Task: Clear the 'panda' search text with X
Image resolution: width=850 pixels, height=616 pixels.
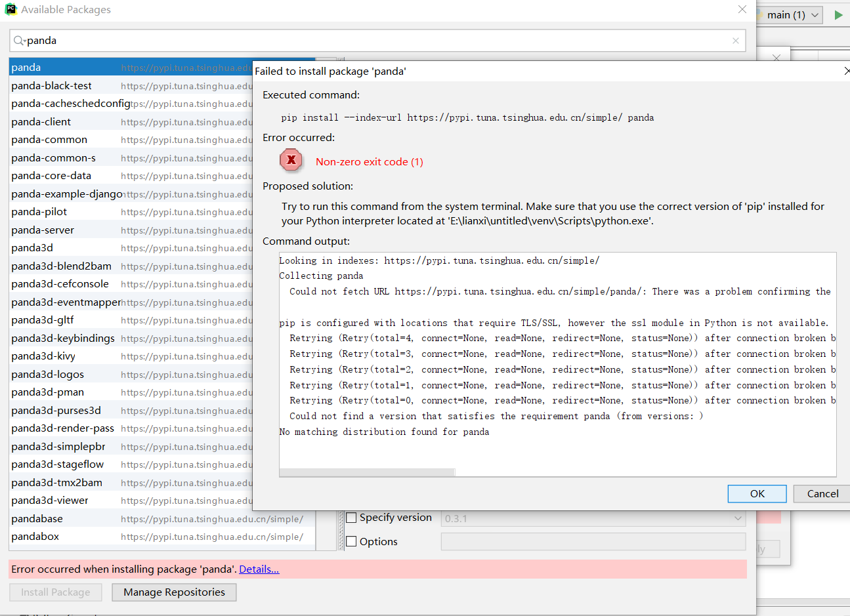Action: (x=735, y=41)
